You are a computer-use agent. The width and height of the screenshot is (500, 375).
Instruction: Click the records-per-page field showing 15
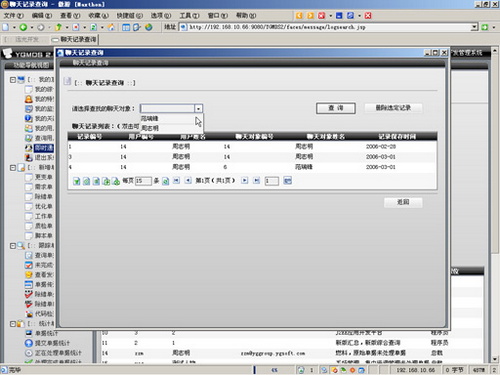pyautogui.click(x=143, y=181)
